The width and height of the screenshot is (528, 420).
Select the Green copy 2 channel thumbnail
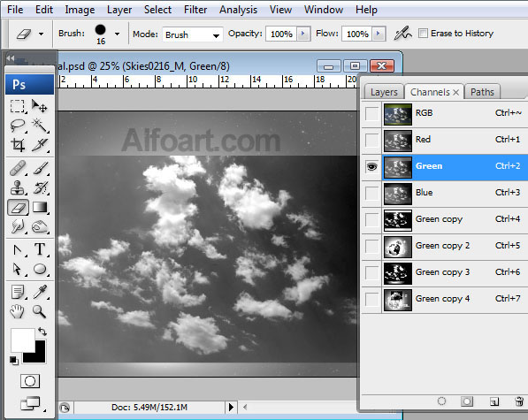pos(398,247)
